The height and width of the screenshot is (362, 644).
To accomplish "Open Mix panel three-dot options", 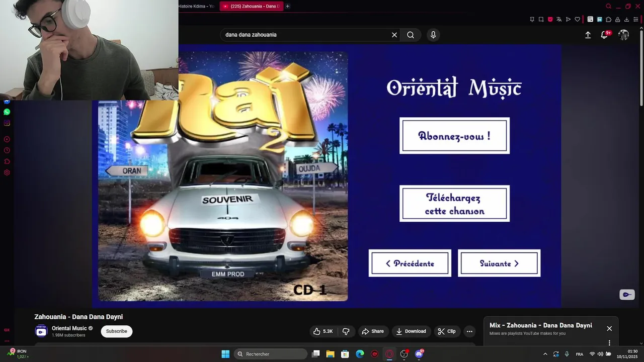I will [609, 343].
